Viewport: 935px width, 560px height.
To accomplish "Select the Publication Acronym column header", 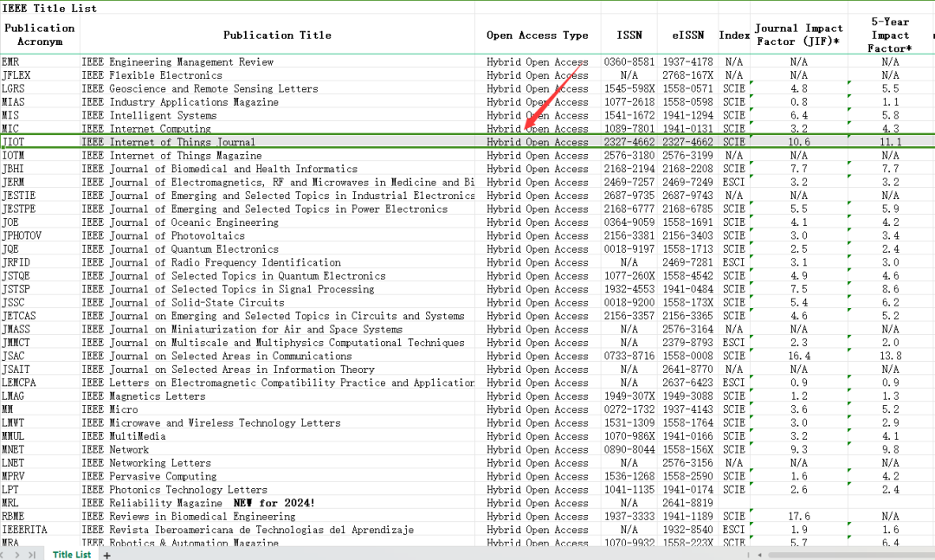I will click(40, 35).
